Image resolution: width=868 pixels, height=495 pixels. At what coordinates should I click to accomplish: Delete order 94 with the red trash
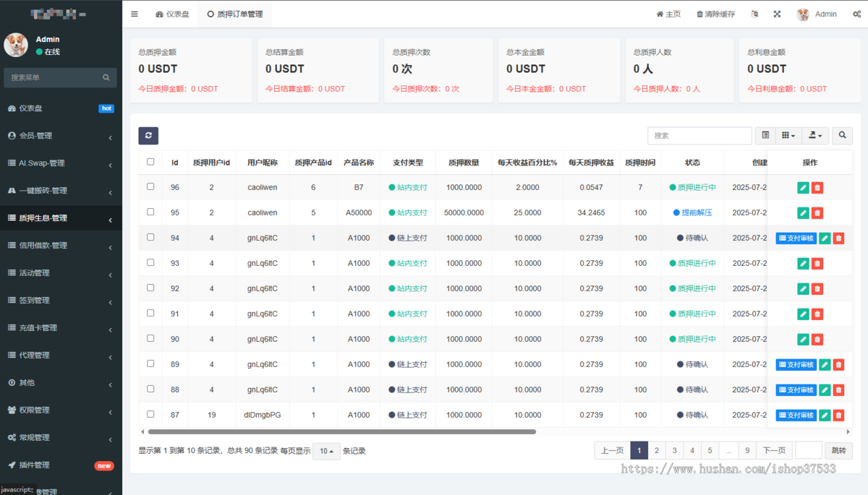coord(838,238)
